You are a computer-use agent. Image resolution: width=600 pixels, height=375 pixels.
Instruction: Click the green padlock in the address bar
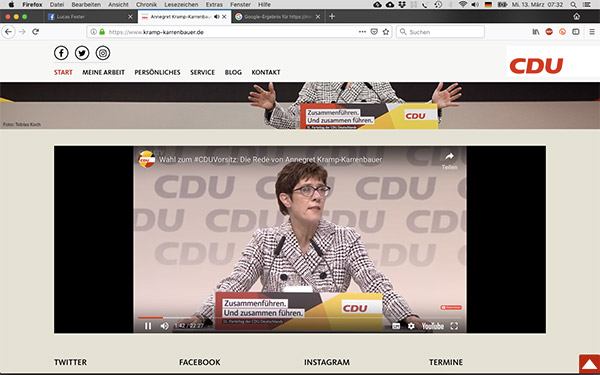(x=102, y=32)
